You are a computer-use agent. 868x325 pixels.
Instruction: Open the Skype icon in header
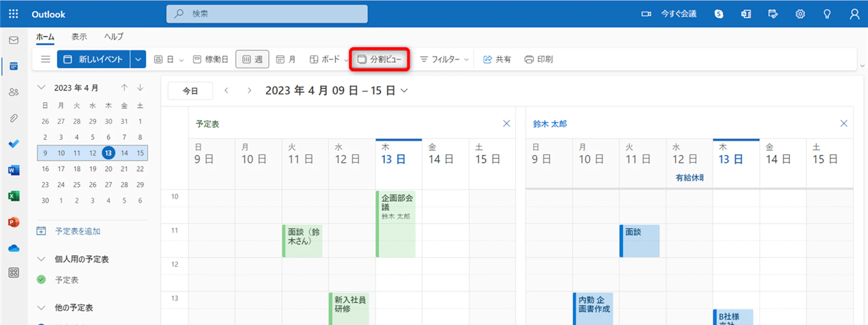(719, 14)
